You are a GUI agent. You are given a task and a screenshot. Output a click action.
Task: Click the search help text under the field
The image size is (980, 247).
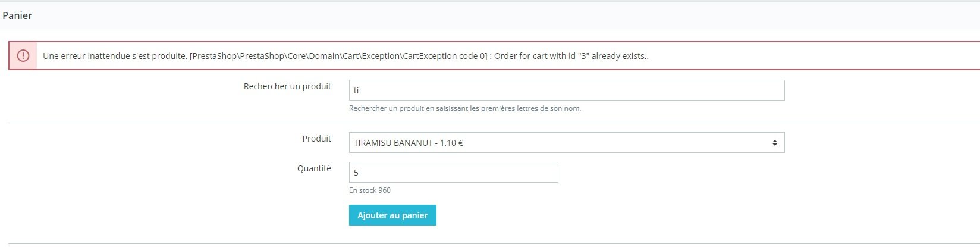click(465, 108)
